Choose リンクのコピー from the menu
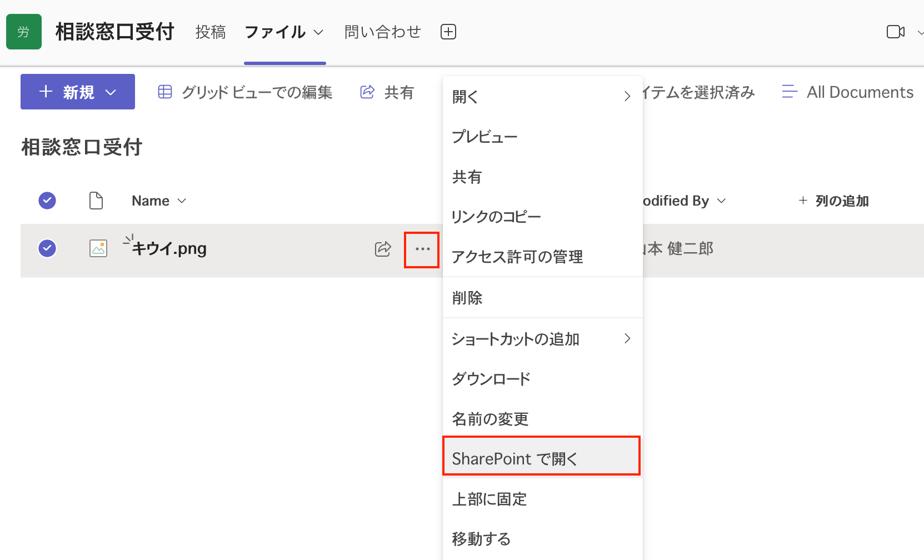This screenshot has width=924, height=560. pos(542,217)
